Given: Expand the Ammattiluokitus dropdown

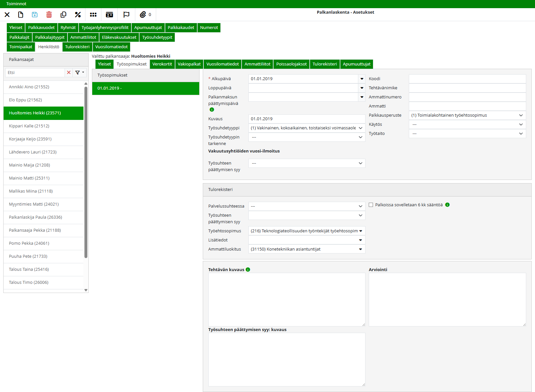Looking at the screenshot, I should tap(360, 249).
